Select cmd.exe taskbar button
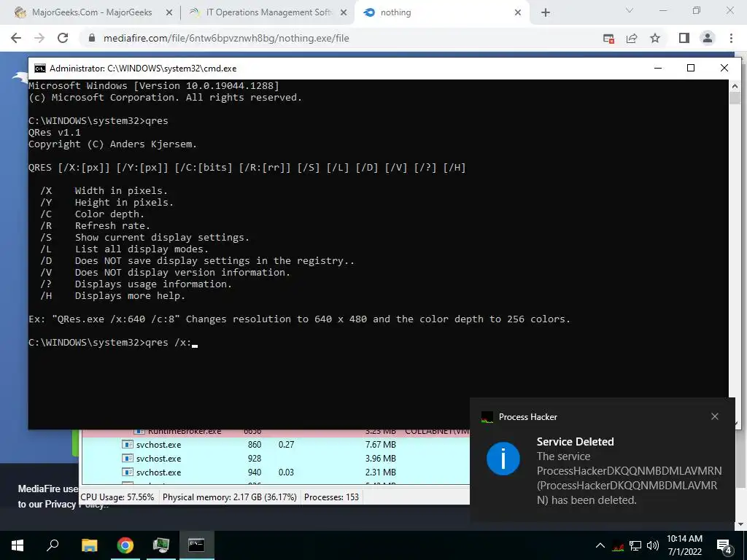 (x=197, y=545)
